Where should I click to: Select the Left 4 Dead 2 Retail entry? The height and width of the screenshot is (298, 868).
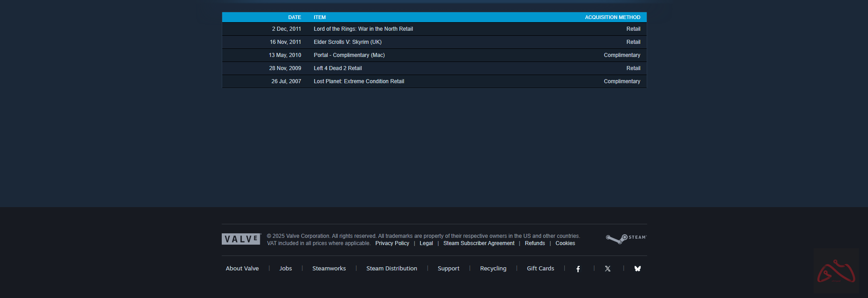[x=338, y=68]
